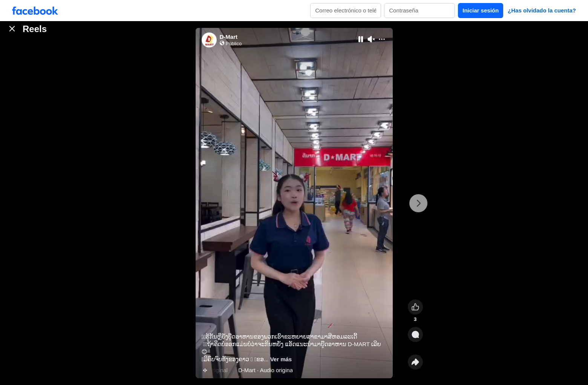Expand caption with Ver más
The width and height of the screenshot is (588, 385).
click(281, 359)
